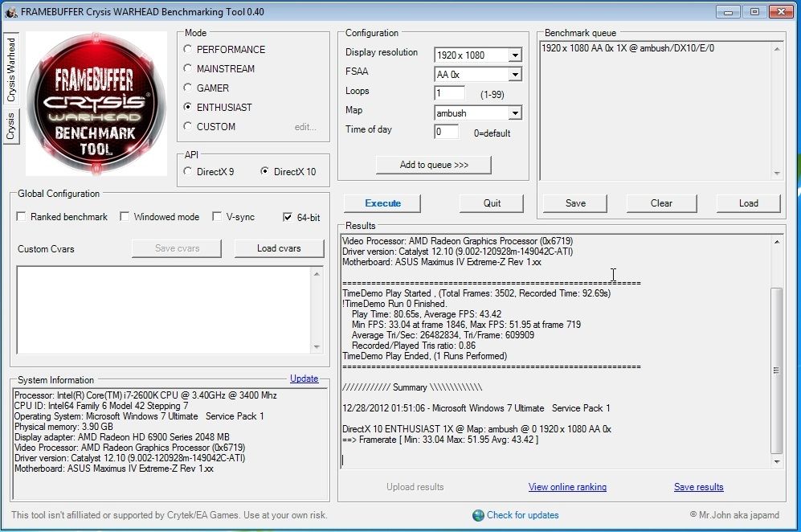Click the 'Average Tri/Sec: 26482834' line
The image size is (801, 532).
pos(443,335)
